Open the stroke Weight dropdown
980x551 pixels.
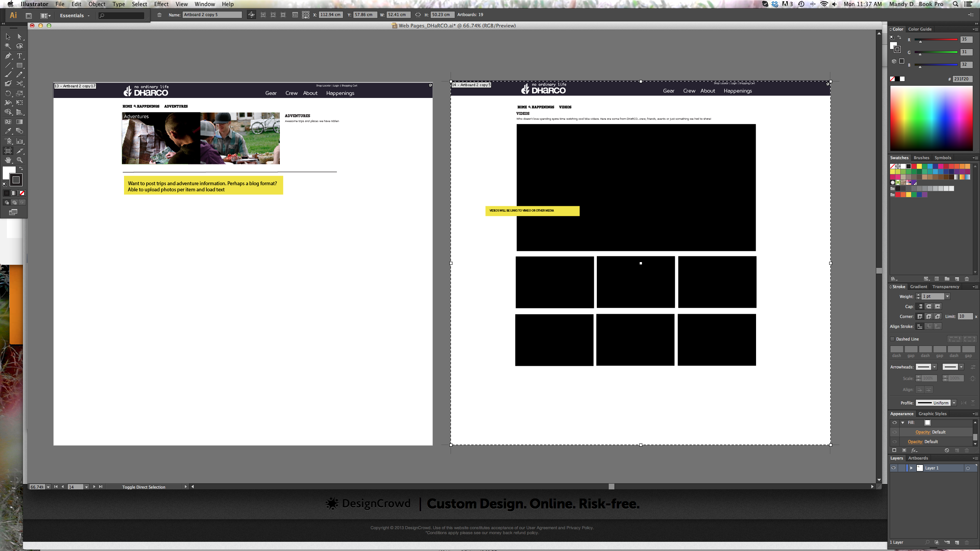947,297
